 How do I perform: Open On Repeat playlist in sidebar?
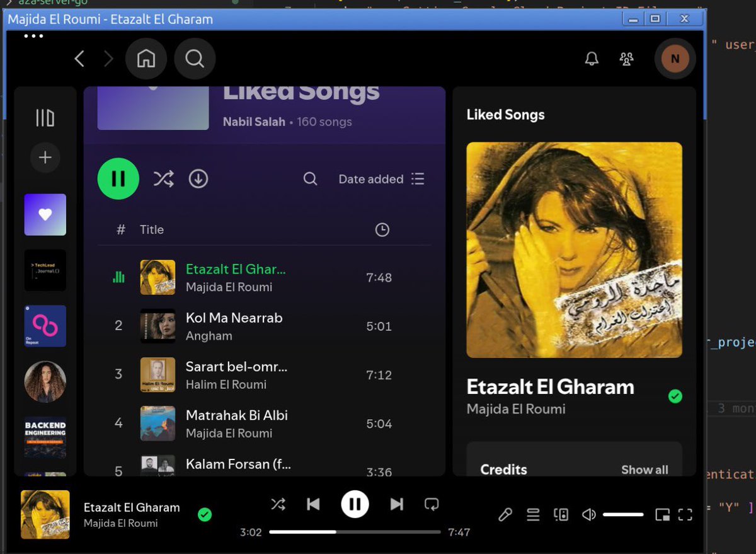(45, 326)
